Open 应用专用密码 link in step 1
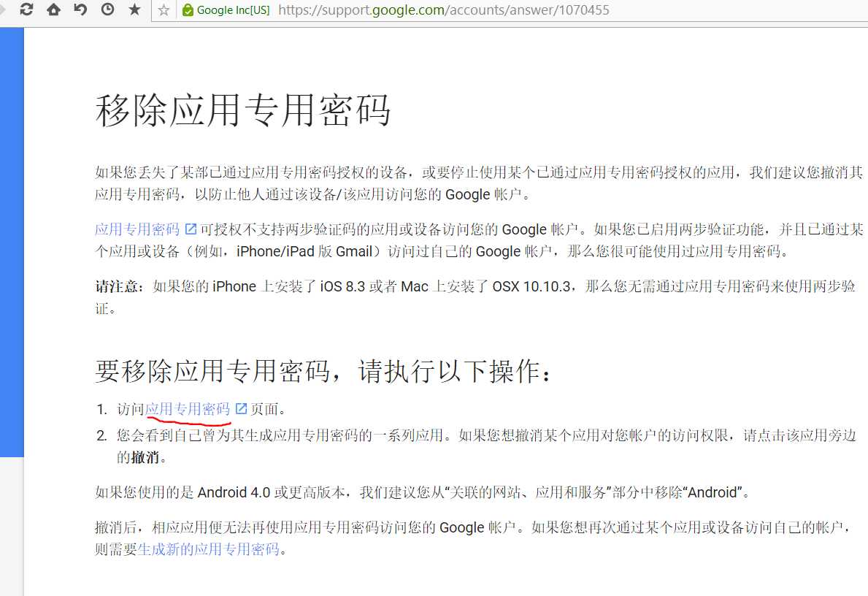Screen dimensions: 868x596 click(187, 409)
